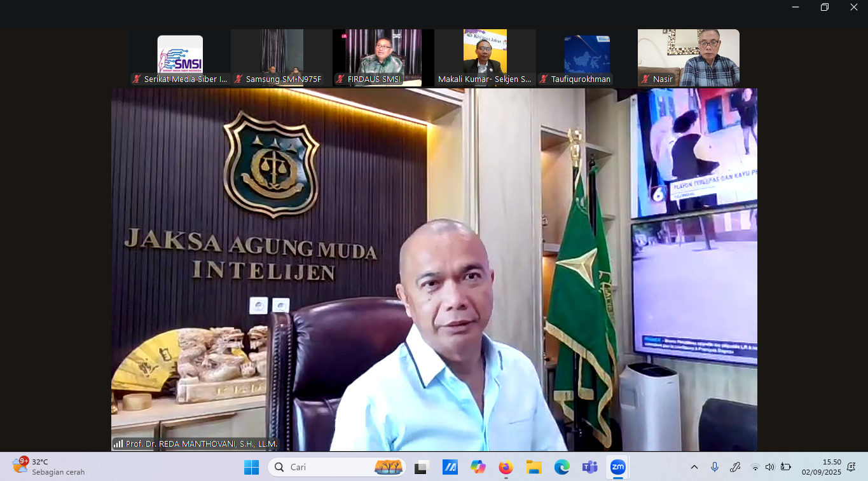Click the microphone icon in system tray
Image resolution: width=868 pixels, height=481 pixels.
715,467
